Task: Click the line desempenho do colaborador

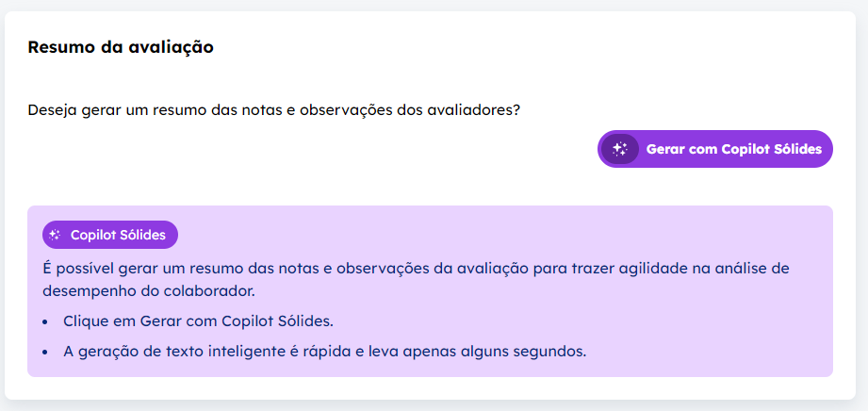Action: [x=149, y=291]
